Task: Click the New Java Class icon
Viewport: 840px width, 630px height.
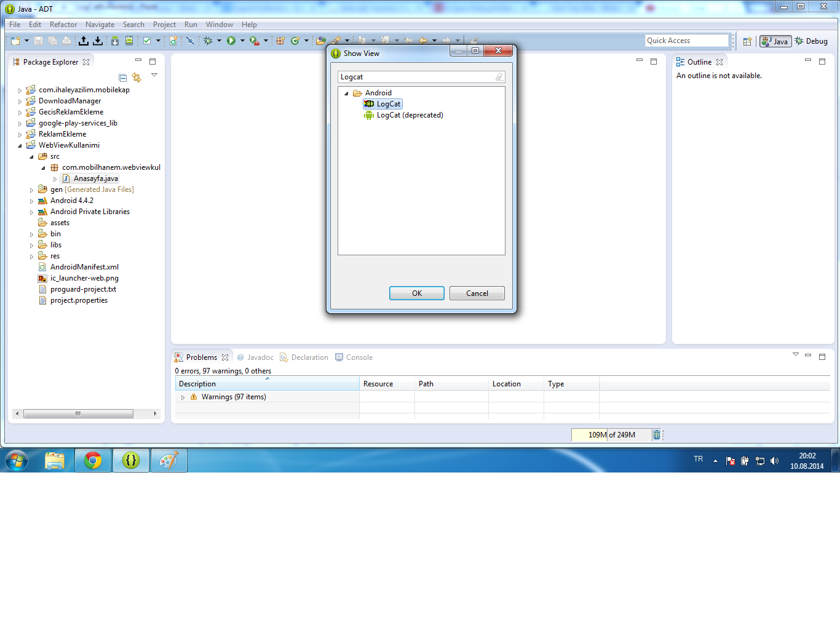Action: point(295,41)
